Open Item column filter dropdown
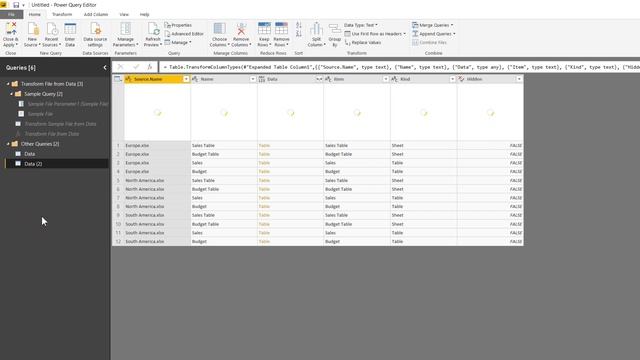 pyautogui.click(x=386, y=79)
